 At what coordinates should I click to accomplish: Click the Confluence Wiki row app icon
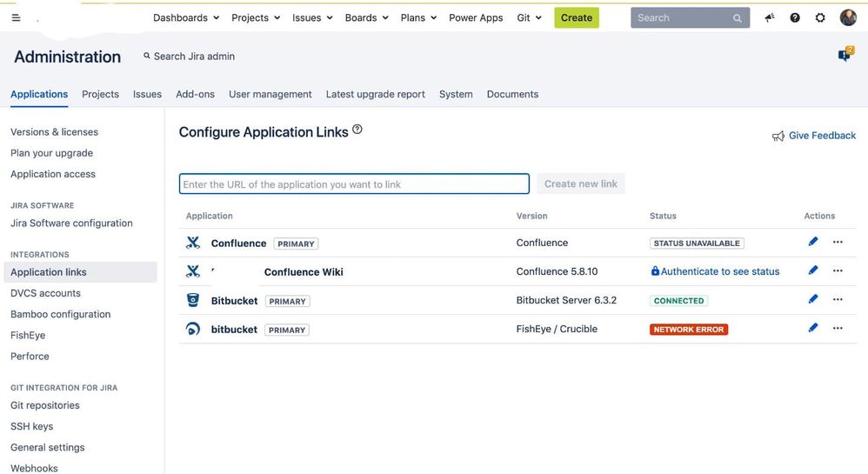tap(192, 271)
